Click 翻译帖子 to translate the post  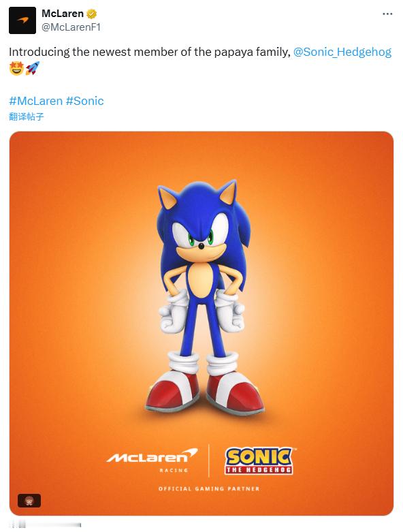[x=27, y=116]
